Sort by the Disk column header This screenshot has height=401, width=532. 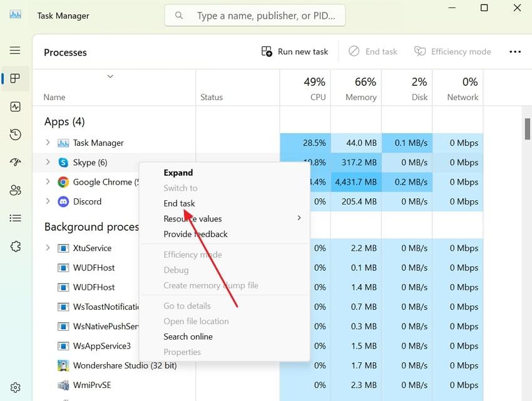click(407, 88)
